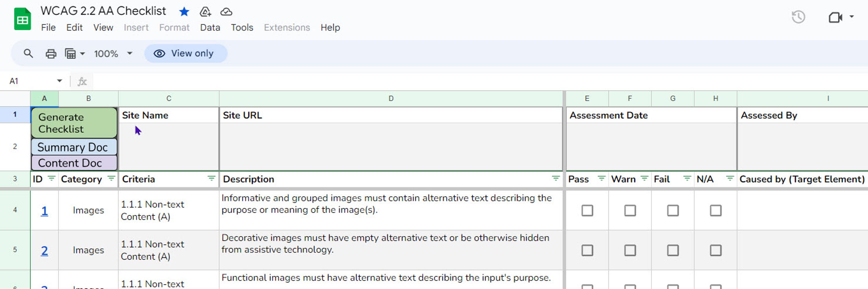Select row 5 header
Image resolution: width=868 pixels, height=289 pixels.
click(x=15, y=250)
